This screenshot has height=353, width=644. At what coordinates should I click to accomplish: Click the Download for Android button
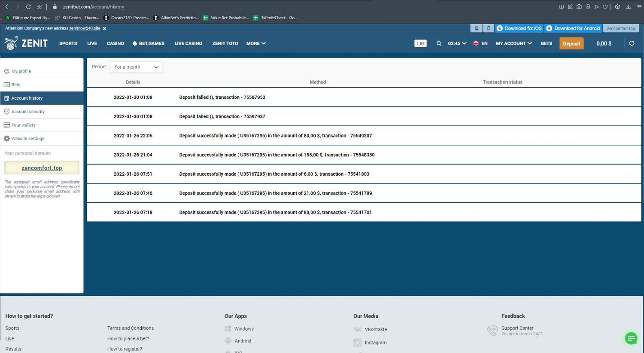573,28
